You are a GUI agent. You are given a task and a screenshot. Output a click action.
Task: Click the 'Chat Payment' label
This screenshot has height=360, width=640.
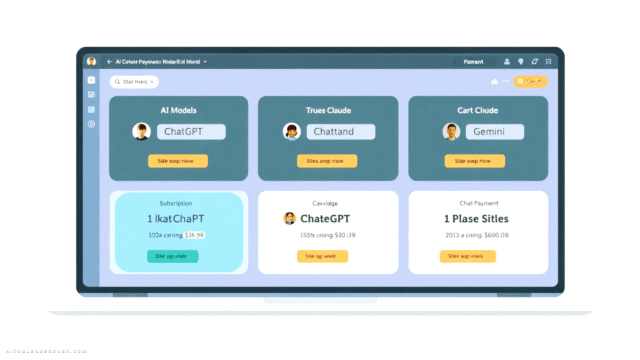click(479, 203)
